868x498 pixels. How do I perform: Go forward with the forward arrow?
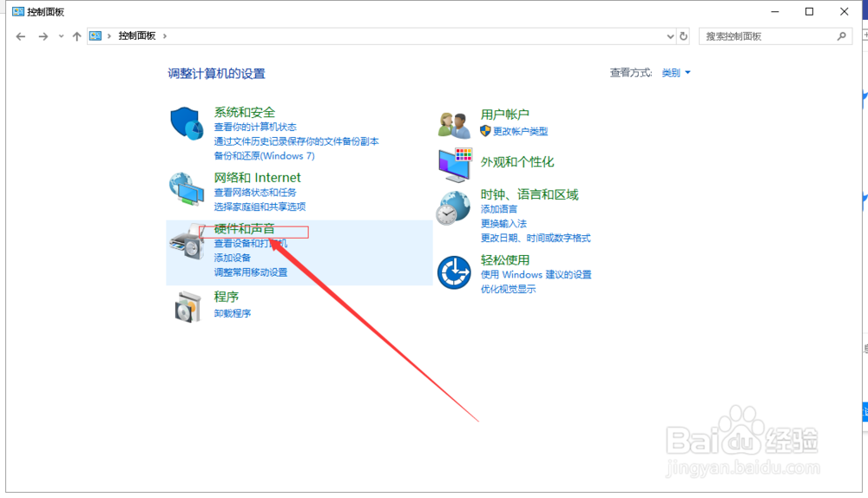(43, 36)
